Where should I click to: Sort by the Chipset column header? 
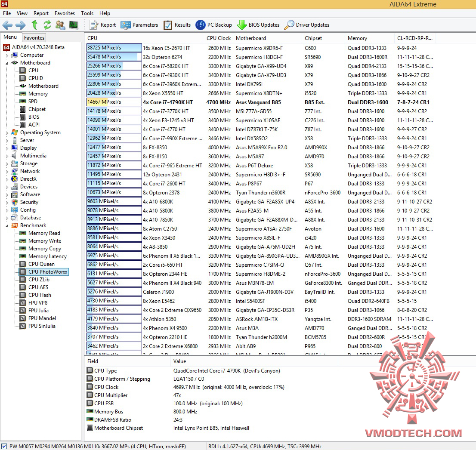pos(324,38)
